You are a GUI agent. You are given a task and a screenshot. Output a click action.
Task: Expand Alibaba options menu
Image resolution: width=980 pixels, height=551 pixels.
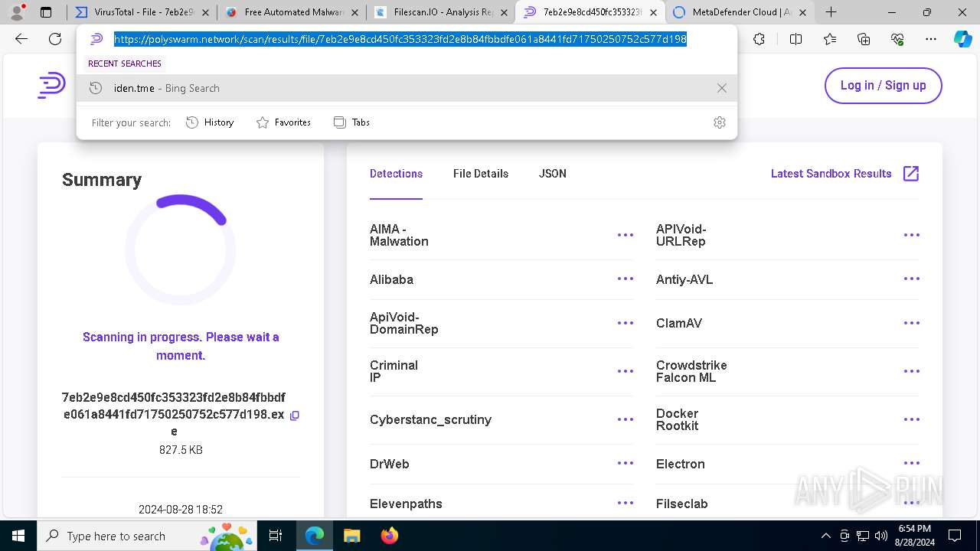click(626, 279)
